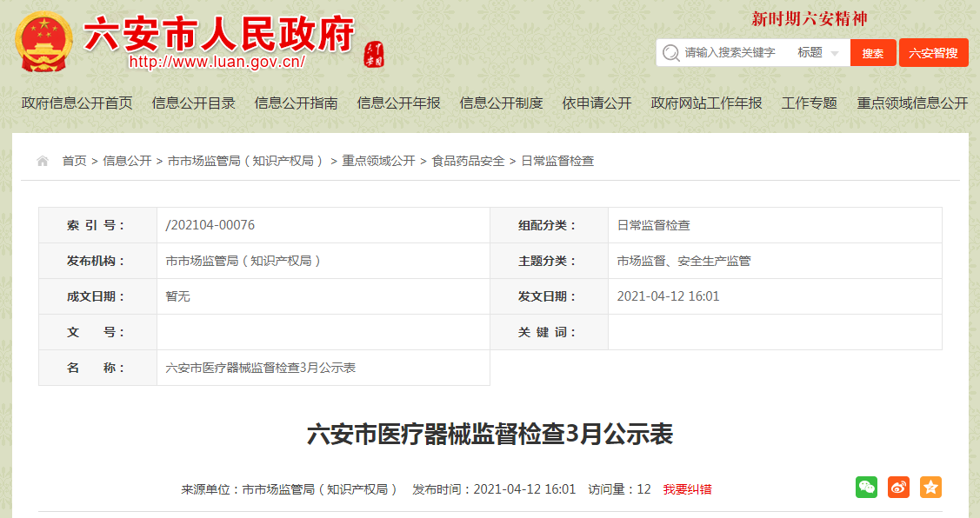
Task: Select index number /202104-00076
Action: (210, 225)
